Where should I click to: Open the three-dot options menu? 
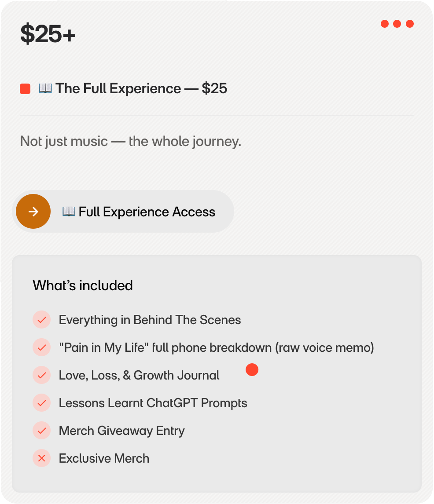click(397, 24)
